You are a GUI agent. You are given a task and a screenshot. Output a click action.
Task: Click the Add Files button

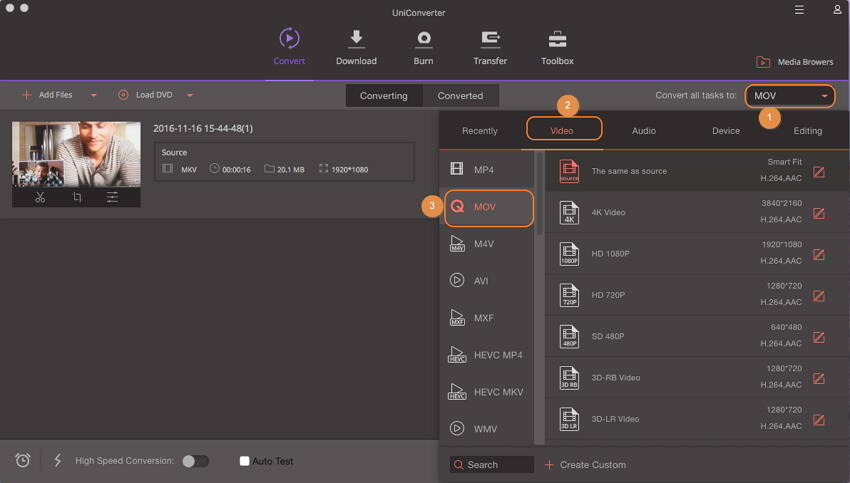(x=47, y=95)
